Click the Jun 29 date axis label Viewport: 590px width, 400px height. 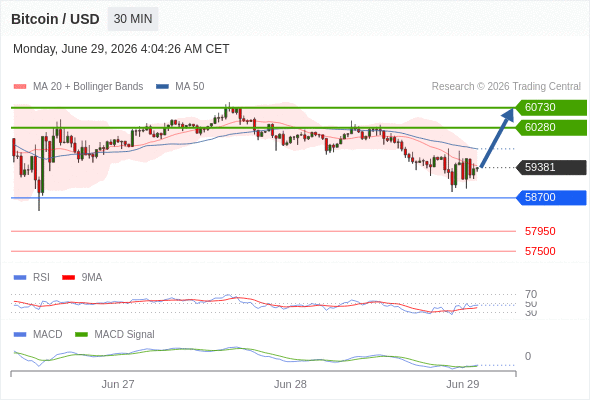463,384
